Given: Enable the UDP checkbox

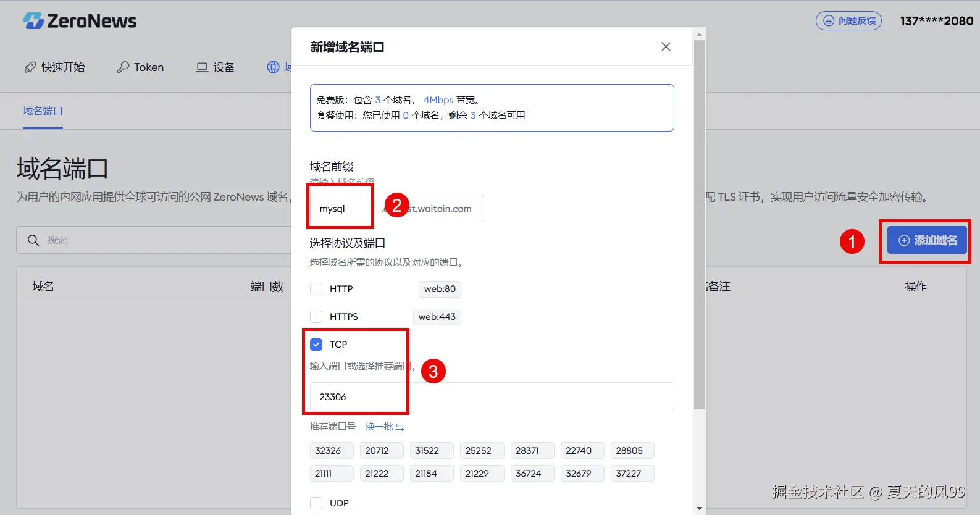Looking at the screenshot, I should point(316,503).
